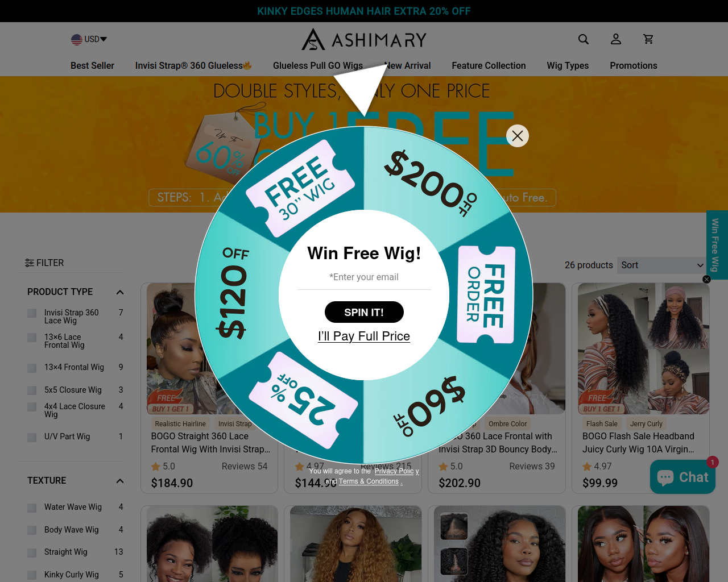Check the Invisi Strap 360 Lace Wig box
This screenshot has height=582, width=728.
pyautogui.click(x=32, y=313)
